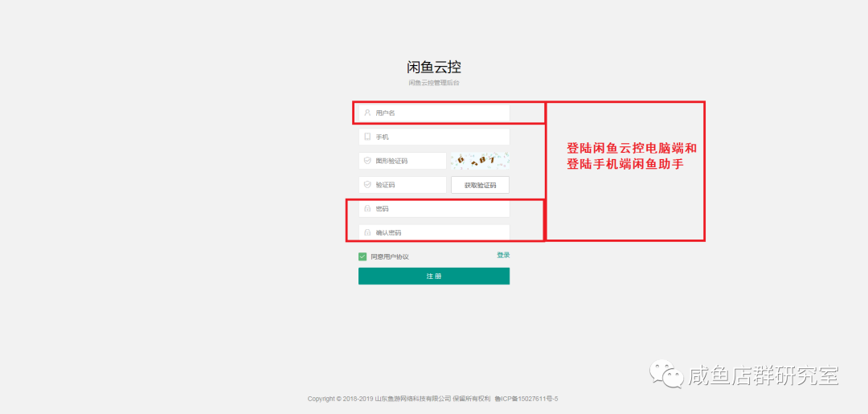868x414 pixels.
Task: Uncheck the 同意用户协议 checkbox
Action: [x=362, y=256]
